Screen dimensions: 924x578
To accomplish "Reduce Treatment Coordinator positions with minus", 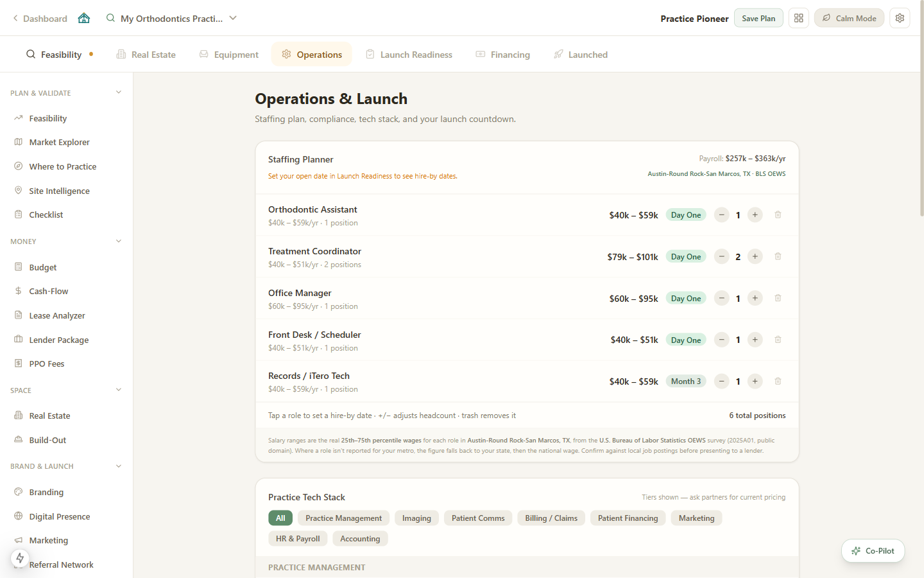I will pyautogui.click(x=722, y=257).
